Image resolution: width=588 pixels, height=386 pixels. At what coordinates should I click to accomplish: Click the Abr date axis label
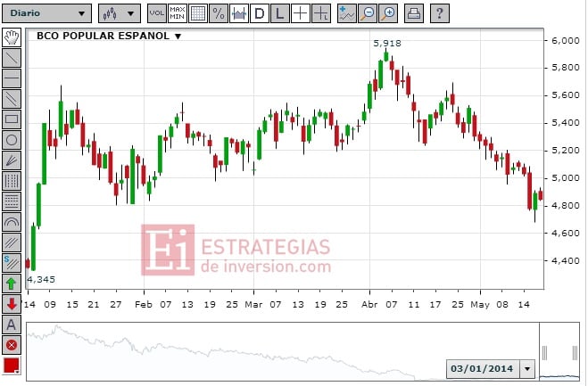(x=369, y=304)
